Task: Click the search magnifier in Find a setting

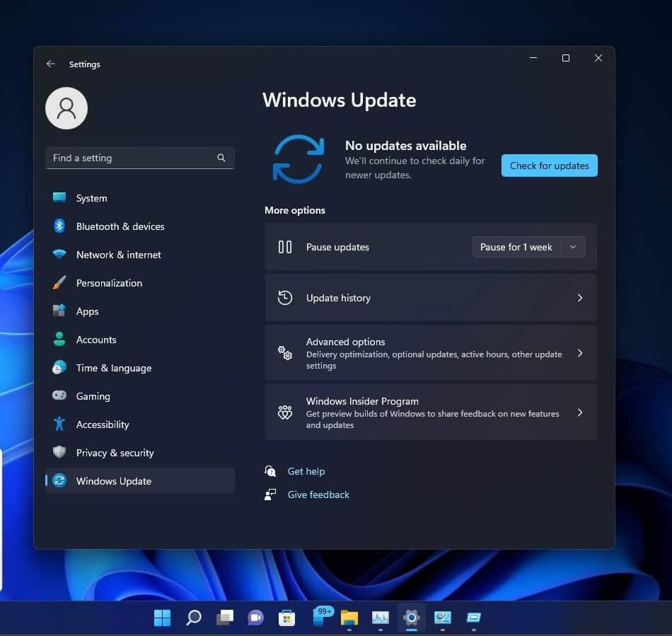Action: point(221,158)
